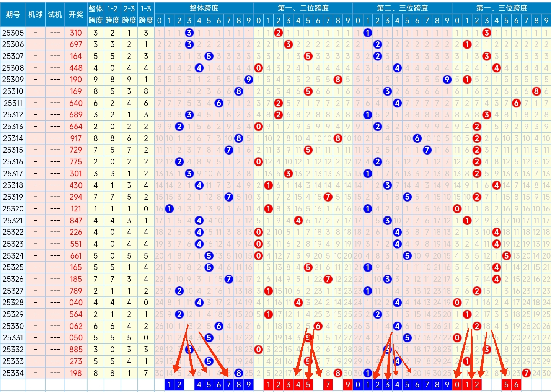Select blue ball 9 in row 25309 第二、三位跨度
This screenshot has height=392, width=551.
point(447,80)
